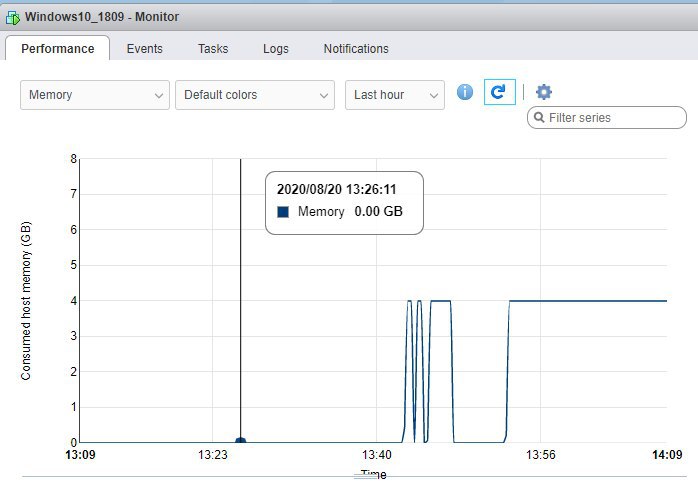The image size is (698, 487).
Task: Click the 8 value on the y-axis
Action: (x=73, y=159)
